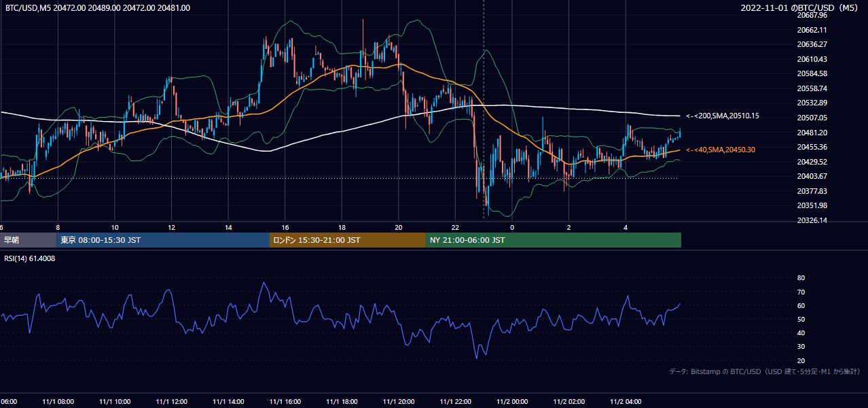Click bottom axis time 11/1 18:00
This screenshot has width=868, height=408.
pyautogui.click(x=342, y=402)
